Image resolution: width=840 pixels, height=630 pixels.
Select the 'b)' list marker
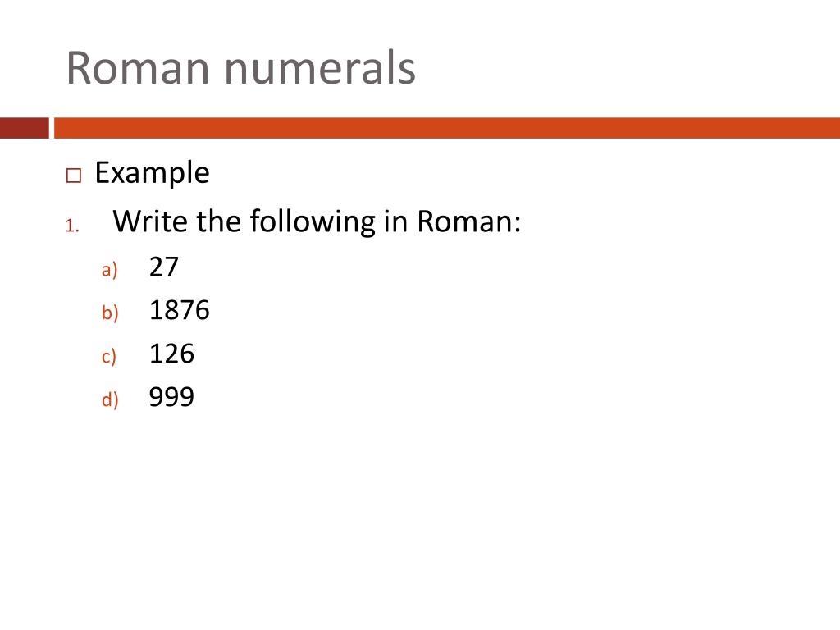[x=110, y=313]
